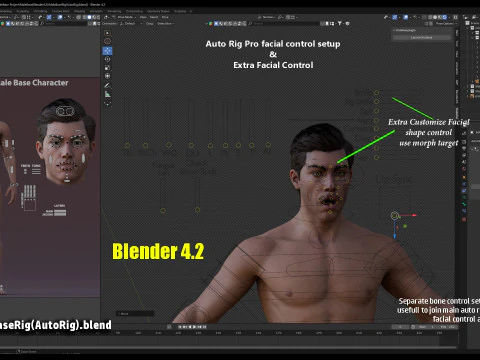
Task: Select the 3D Cursor tool
Action: [x=107, y=41]
